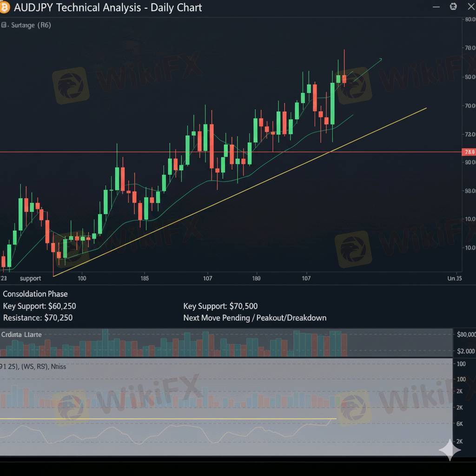Screen dimensions: 476x476
Task: Select yellow horizontal line in oscillator panel
Action: point(168,419)
